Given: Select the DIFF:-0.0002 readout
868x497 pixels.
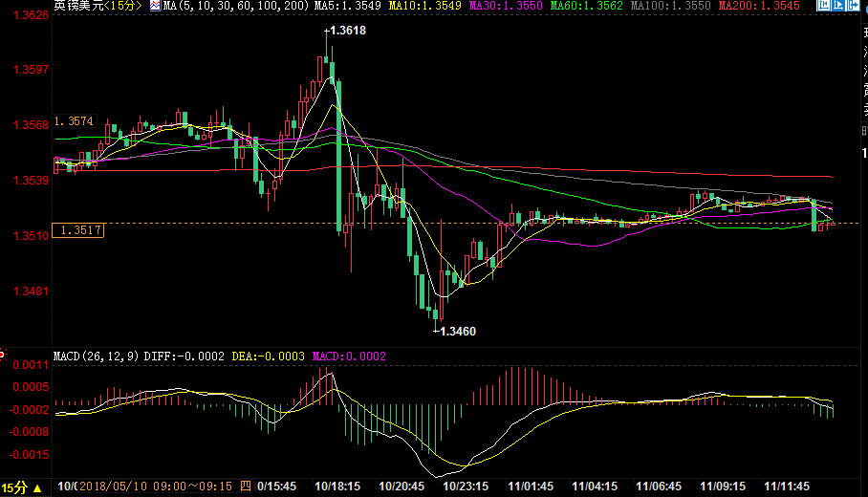Looking at the screenshot, I should (184, 357).
